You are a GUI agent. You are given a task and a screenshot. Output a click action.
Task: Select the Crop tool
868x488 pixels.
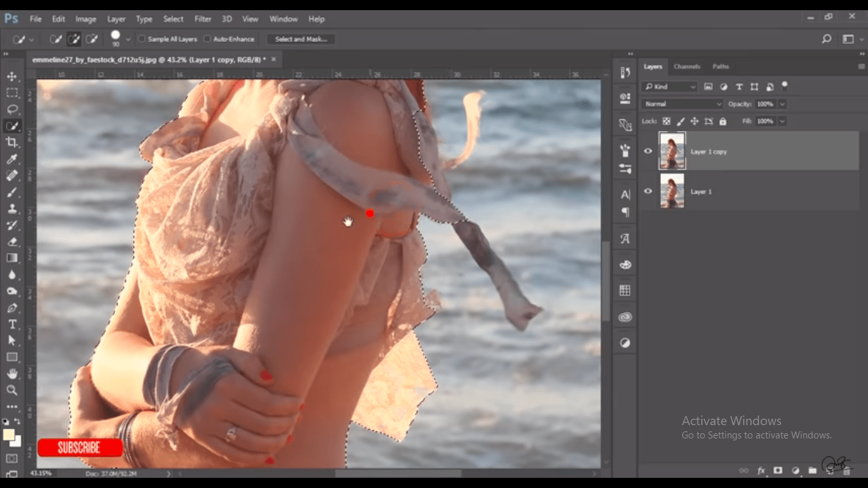pyautogui.click(x=12, y=142)
